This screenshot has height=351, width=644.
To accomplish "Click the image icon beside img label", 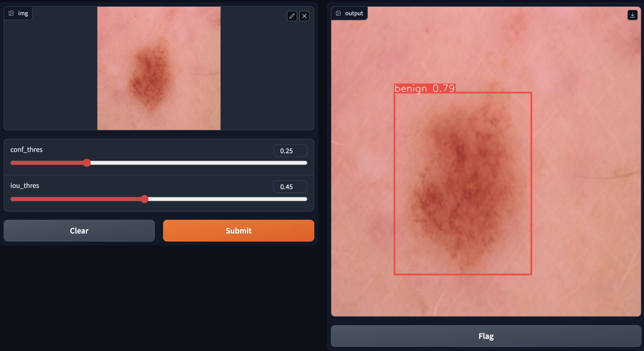I will click(11, 13).
